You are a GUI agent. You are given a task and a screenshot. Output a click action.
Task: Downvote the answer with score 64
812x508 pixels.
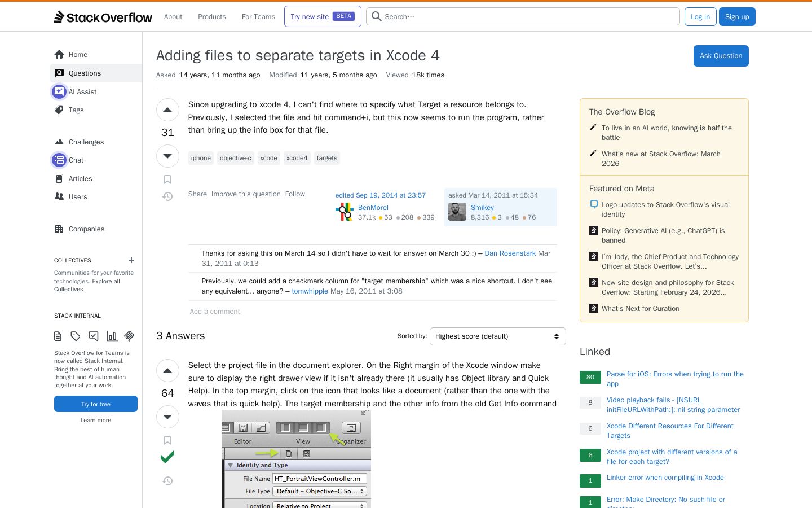point(167,417)
